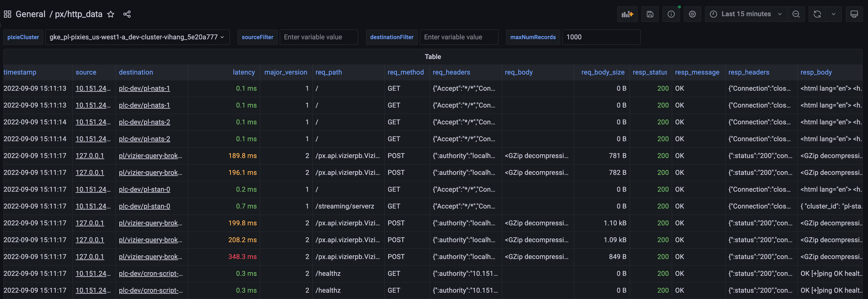Click the sourceFilter input field

(x=318, y=37)
